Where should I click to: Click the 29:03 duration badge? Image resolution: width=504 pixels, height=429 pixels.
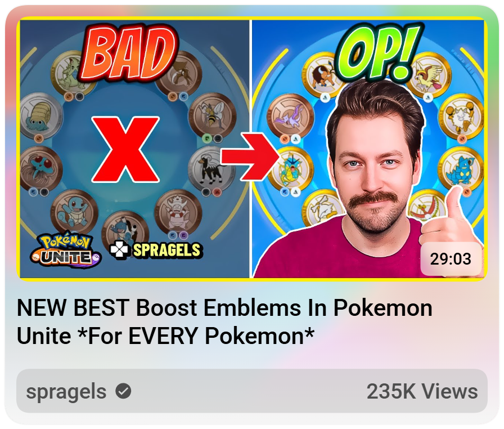[451, 259]
